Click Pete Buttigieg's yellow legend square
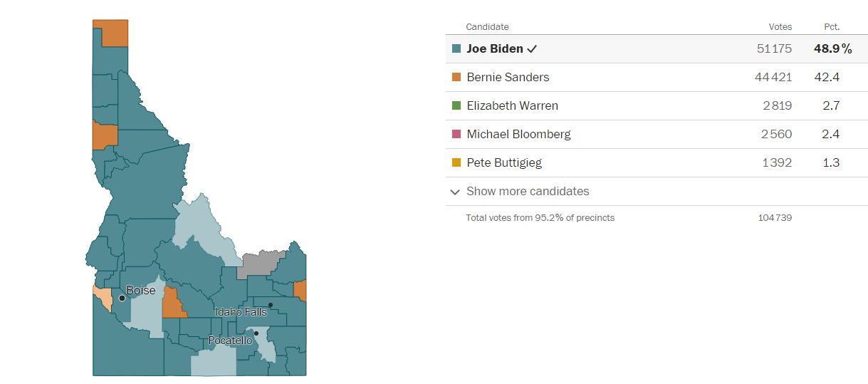 coord(456,162)
